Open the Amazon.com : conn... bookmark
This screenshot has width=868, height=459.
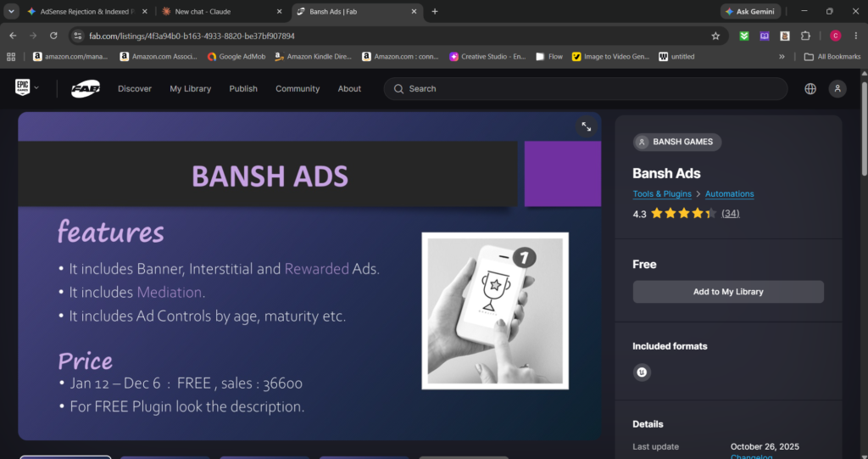(x=400, y=57)
